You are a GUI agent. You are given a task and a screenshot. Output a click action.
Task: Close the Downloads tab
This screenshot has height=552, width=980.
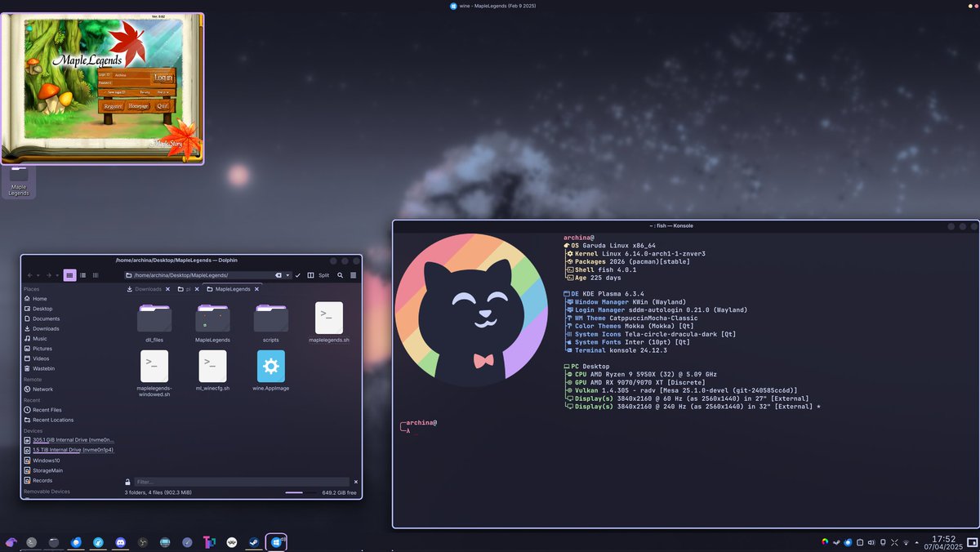coord(168,289)
